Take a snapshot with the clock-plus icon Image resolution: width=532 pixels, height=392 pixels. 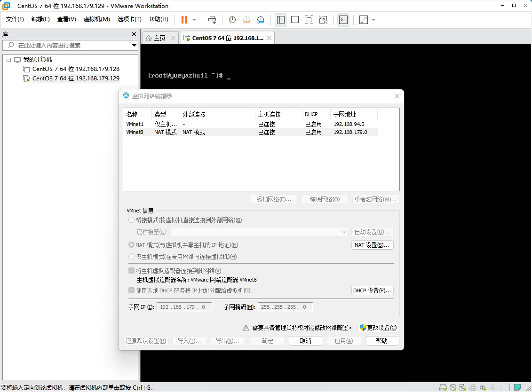point(232,20)
